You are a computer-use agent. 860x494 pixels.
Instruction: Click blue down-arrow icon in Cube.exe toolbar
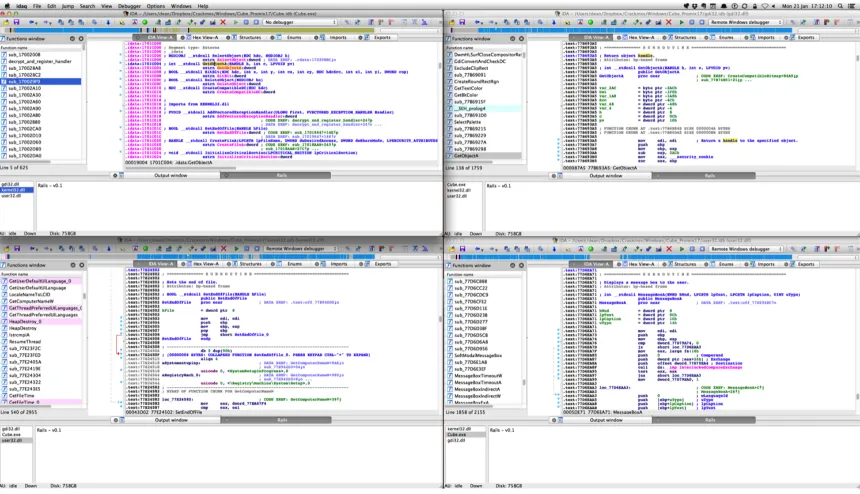pyautogui.click(x=108, y=22)
